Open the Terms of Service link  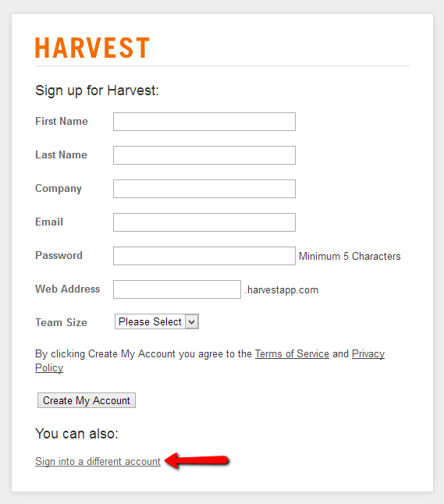[x=292, y=353]
